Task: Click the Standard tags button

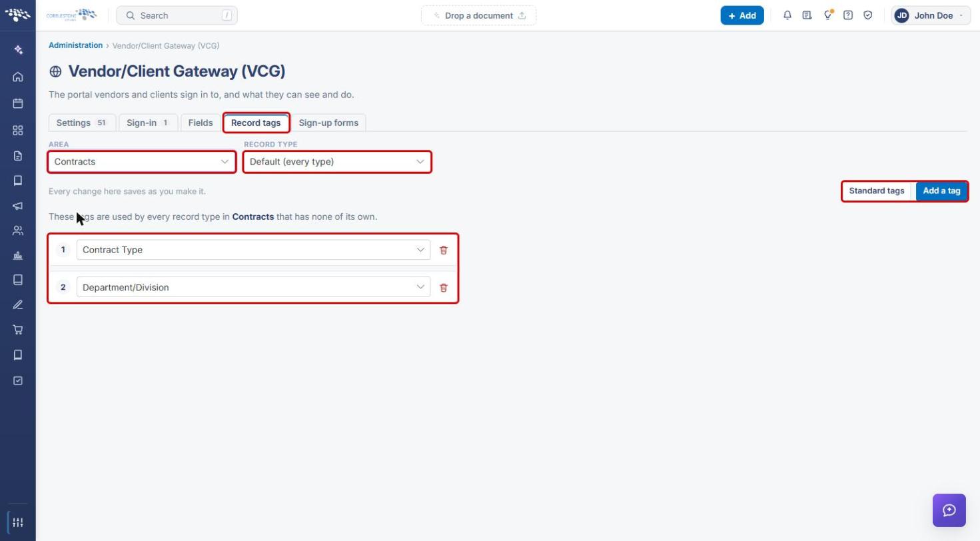Action: (877, 191)
